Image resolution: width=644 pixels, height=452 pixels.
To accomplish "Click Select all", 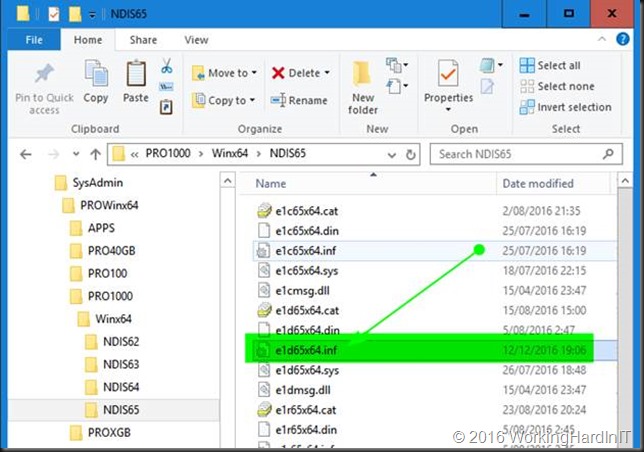I will click(x=550, y=65).
